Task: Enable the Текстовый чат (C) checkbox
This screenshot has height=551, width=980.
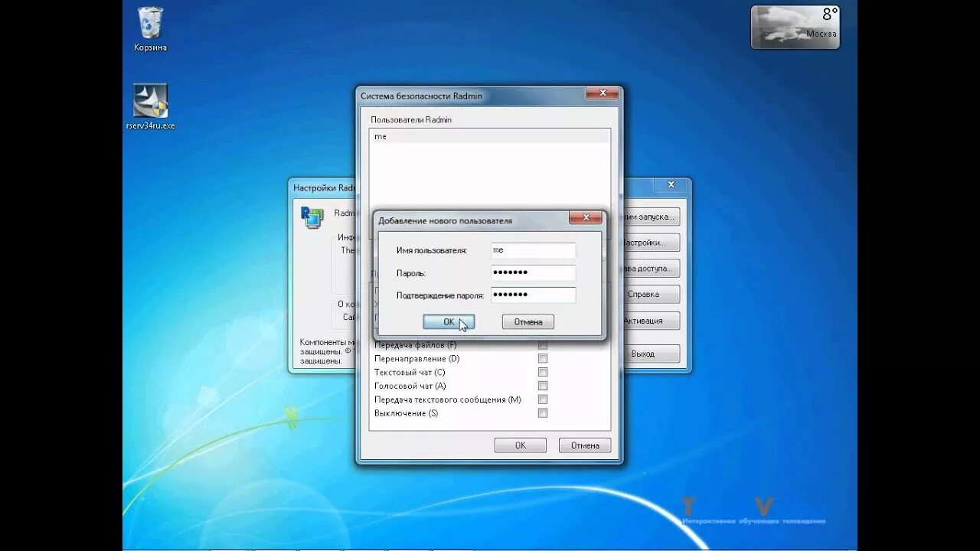Action: [x=543, y=372]
